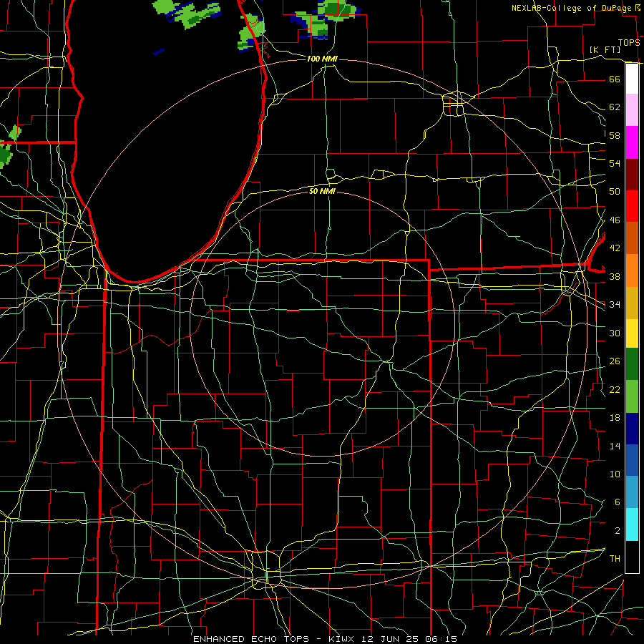Click the white swatch in the tops legend
Screen dimensions: 644x644
[632, 79]
